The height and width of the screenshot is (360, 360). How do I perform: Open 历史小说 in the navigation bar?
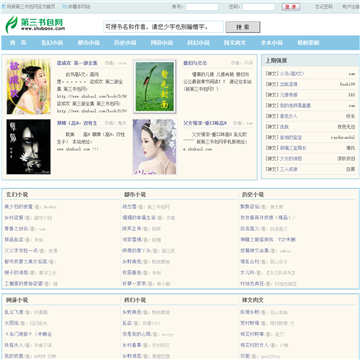[x=125, y=43]
